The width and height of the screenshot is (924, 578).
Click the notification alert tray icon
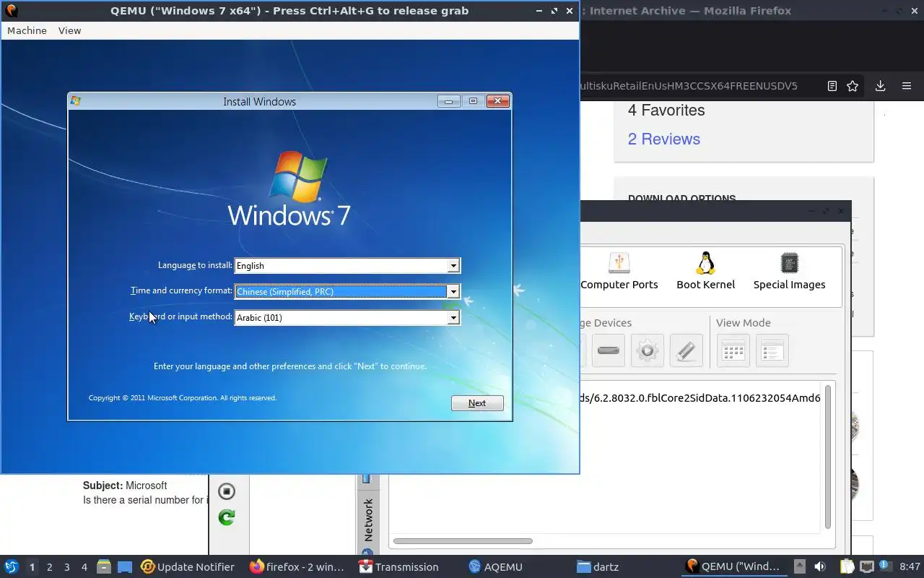884,566
